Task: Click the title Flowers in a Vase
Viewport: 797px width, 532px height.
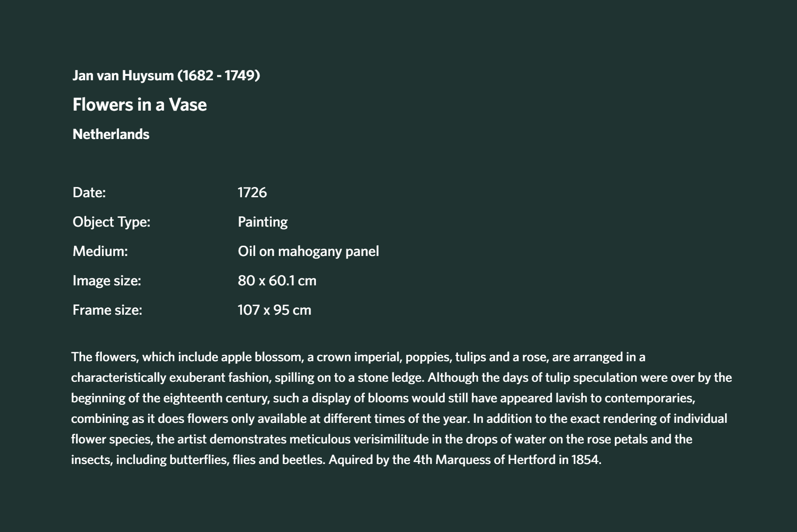Action: coord(140,104)
